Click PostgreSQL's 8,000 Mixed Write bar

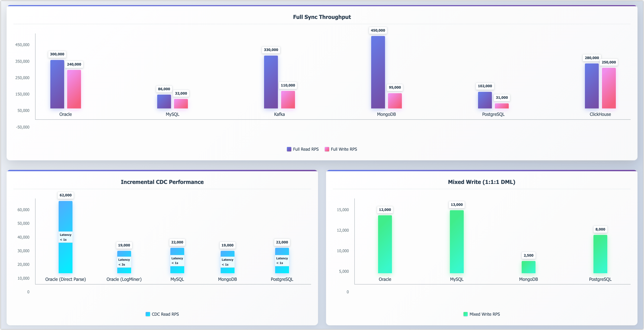tap(600, 255)
